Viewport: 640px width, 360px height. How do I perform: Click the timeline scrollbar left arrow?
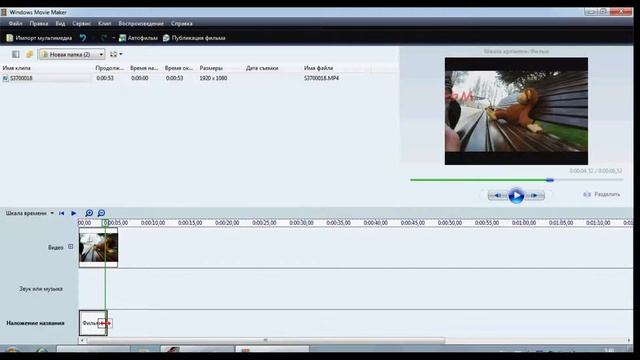coord(82,340)
